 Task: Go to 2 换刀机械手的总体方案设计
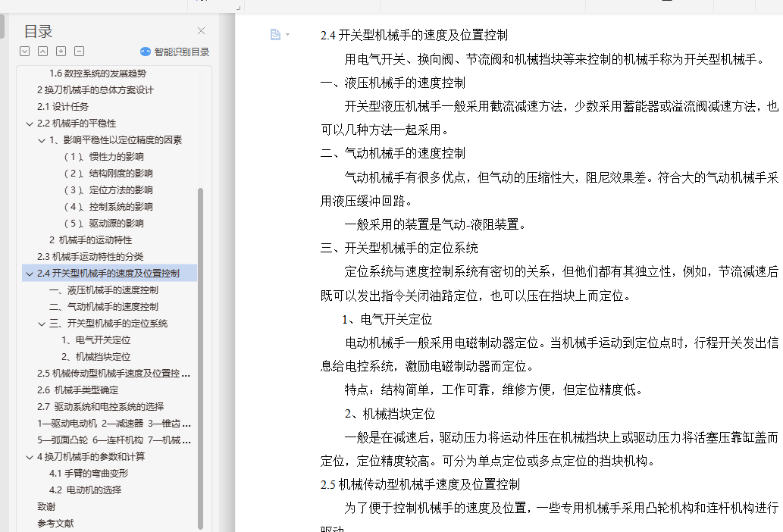[x=96, y=90]
